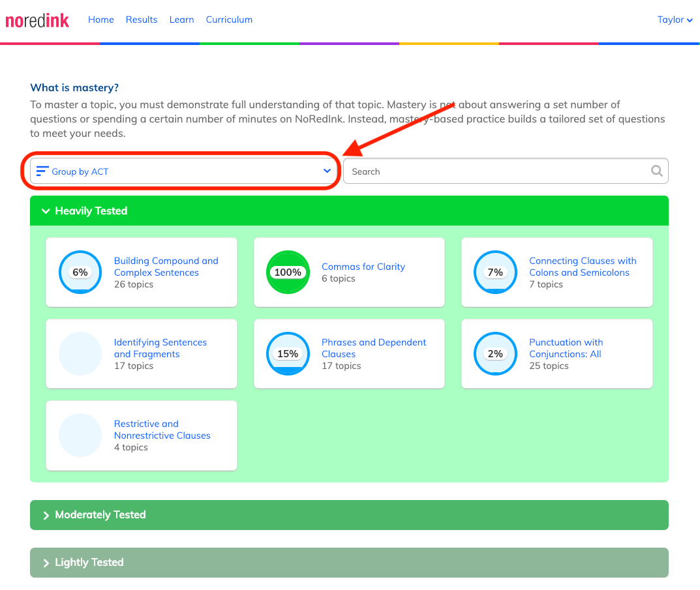Click "26 topics" text
The image size is (700, 590).
[x=134, y=284]
